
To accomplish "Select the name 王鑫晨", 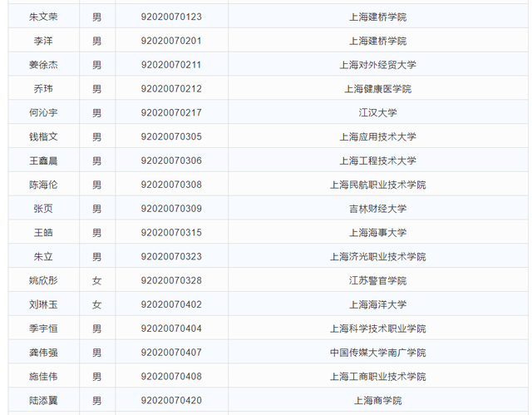I will (x=43, y=161).
